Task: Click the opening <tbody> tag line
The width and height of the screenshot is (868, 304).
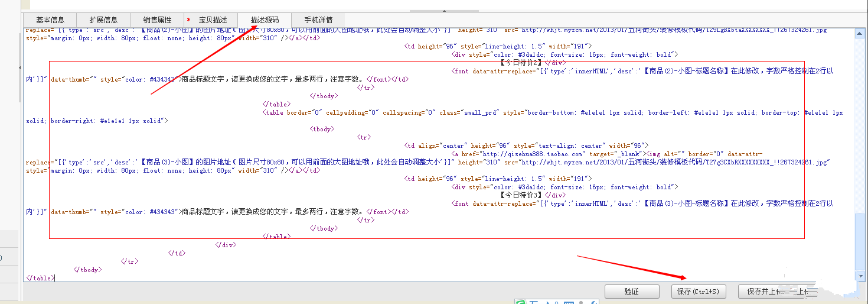Action: click(x=323, y=129)
